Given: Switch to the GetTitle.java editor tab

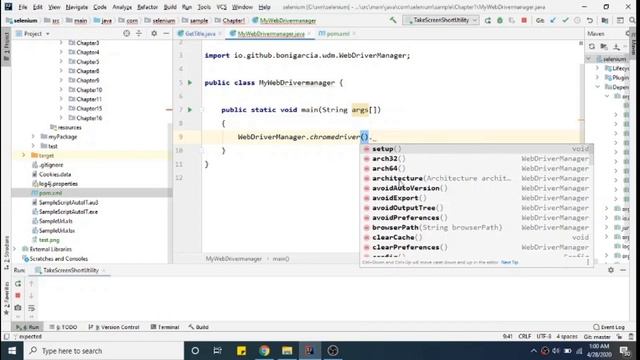Looking at the screenshot, I should coord(200,34).
